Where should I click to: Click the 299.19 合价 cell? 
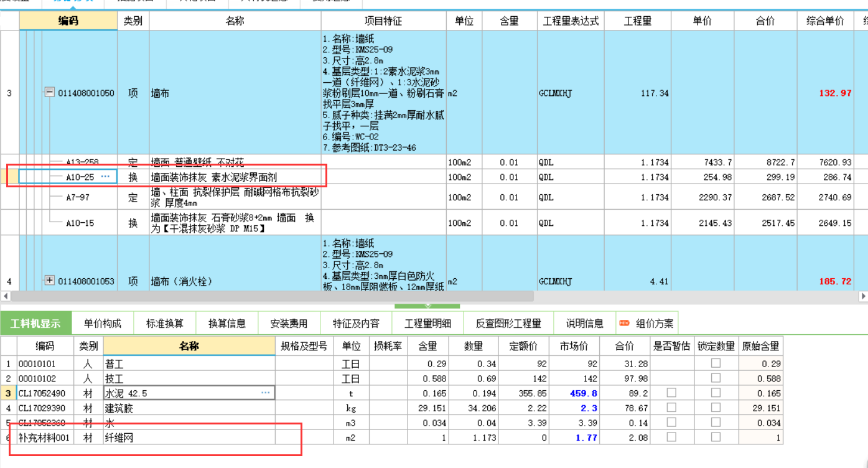pos(765,177)
